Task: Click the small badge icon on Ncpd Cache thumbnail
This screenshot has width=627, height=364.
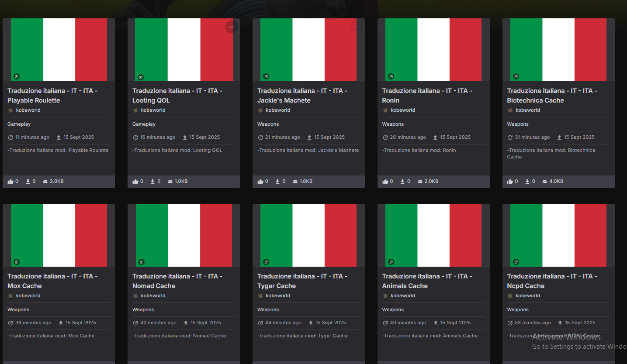Action: (516, 262)
